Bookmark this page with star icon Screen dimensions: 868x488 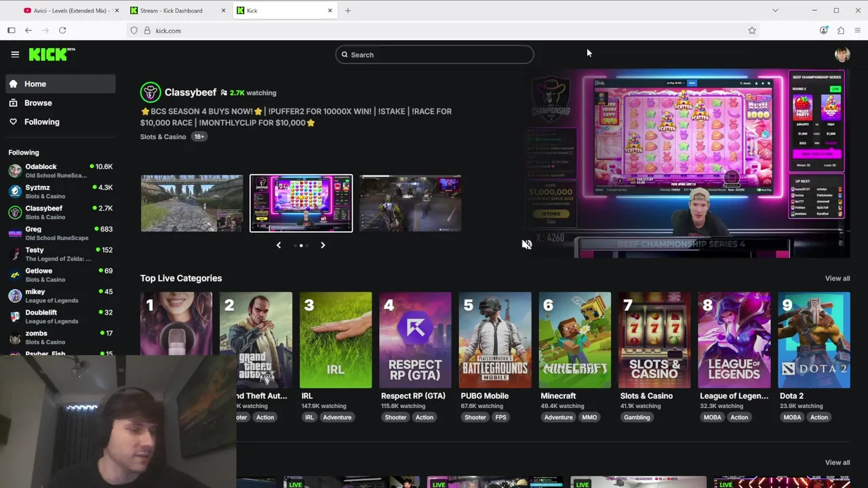pyautogui.click(x=752, y=30)
